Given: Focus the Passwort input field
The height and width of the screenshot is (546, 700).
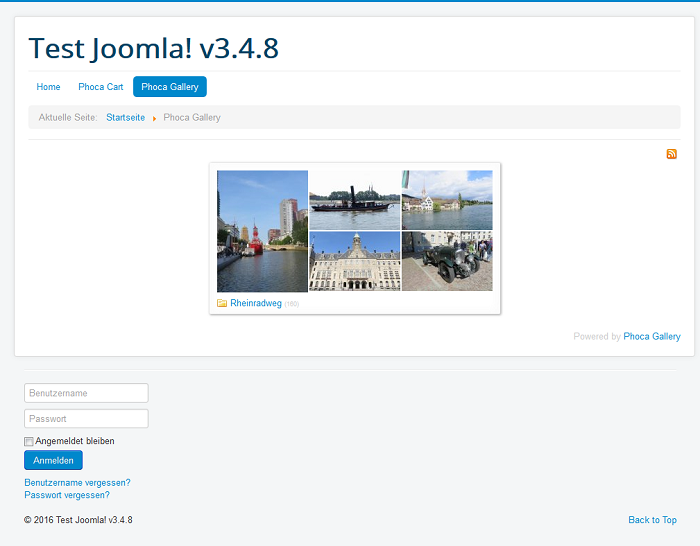Looking at the screenshot, I should (x=86, y=419).
